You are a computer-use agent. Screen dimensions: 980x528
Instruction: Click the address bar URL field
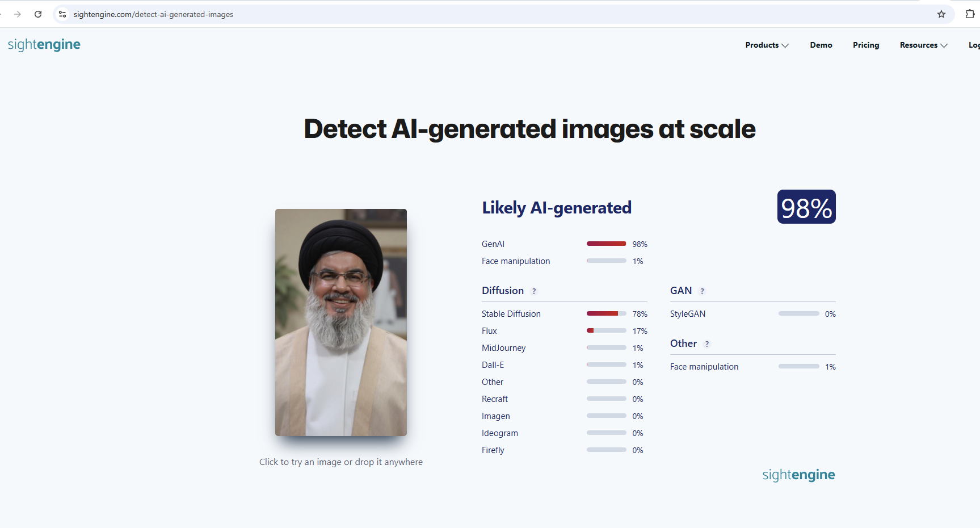397,14
